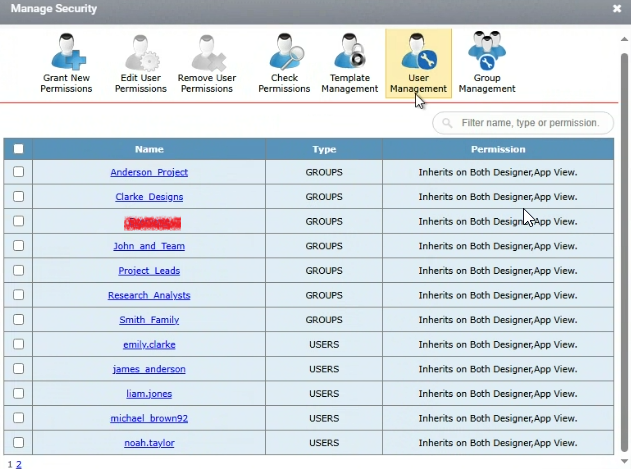Click the GROUPS type cell for Anderson_Project
The image size is (631, 469).
324,172
